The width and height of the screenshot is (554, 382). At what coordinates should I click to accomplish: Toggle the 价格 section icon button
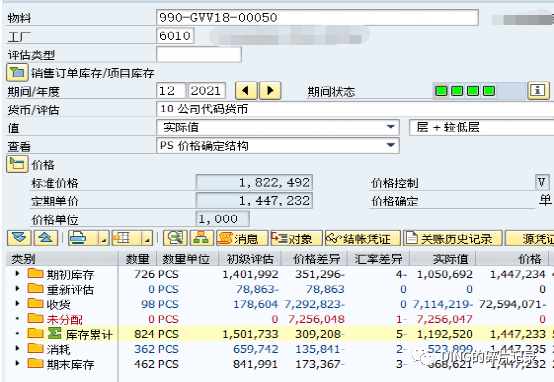point(17,164)
